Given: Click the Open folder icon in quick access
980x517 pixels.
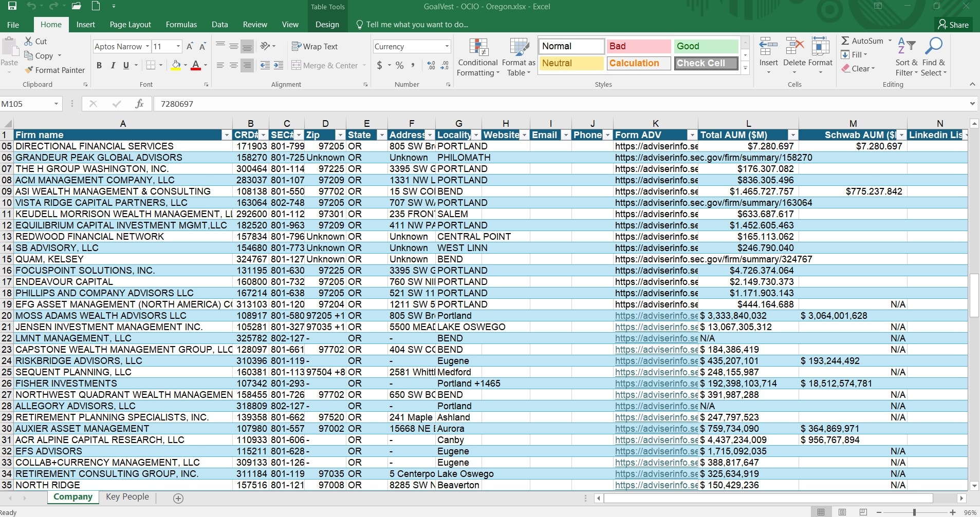Looking at the screenshot, I should click(x=77, y=6).
